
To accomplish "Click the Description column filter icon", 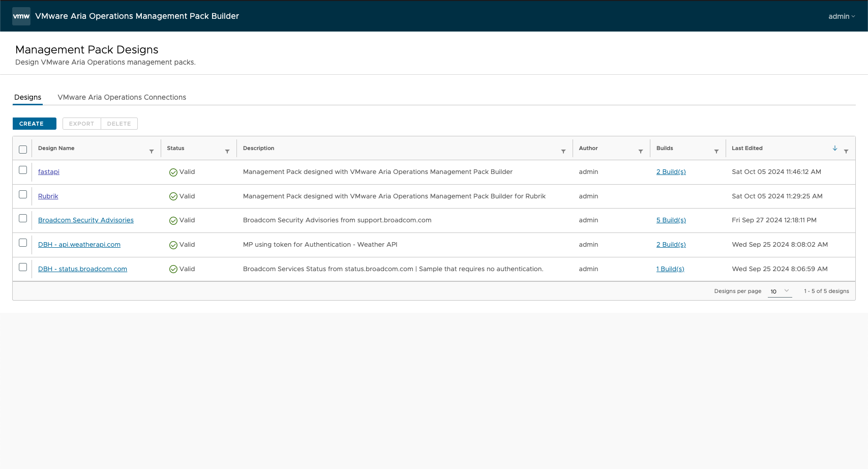I will (563, 152).
